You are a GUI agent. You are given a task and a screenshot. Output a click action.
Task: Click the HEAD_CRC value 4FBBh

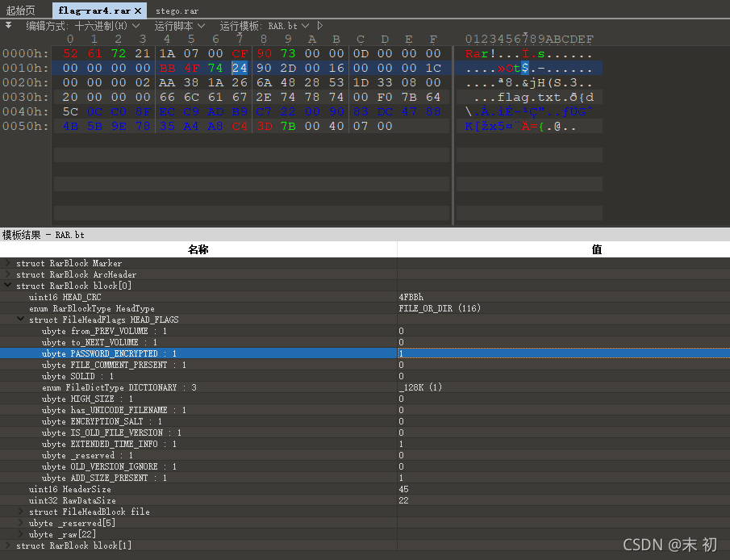click(411, 297)
